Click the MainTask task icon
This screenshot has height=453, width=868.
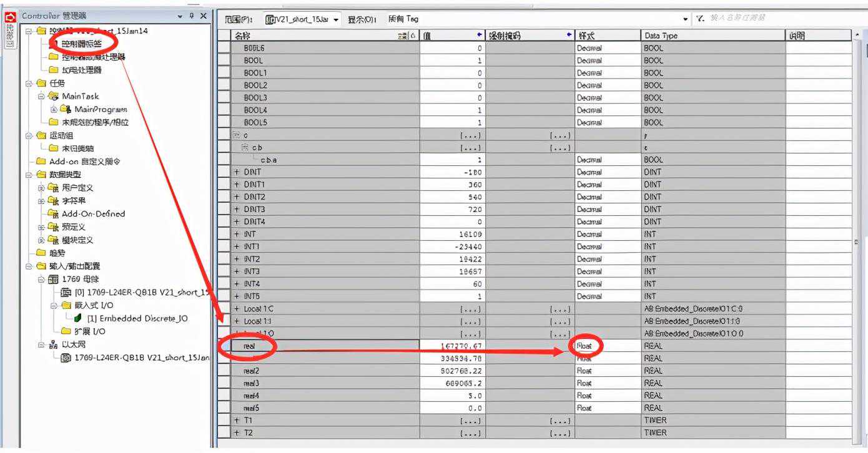[x=54, y=96]
